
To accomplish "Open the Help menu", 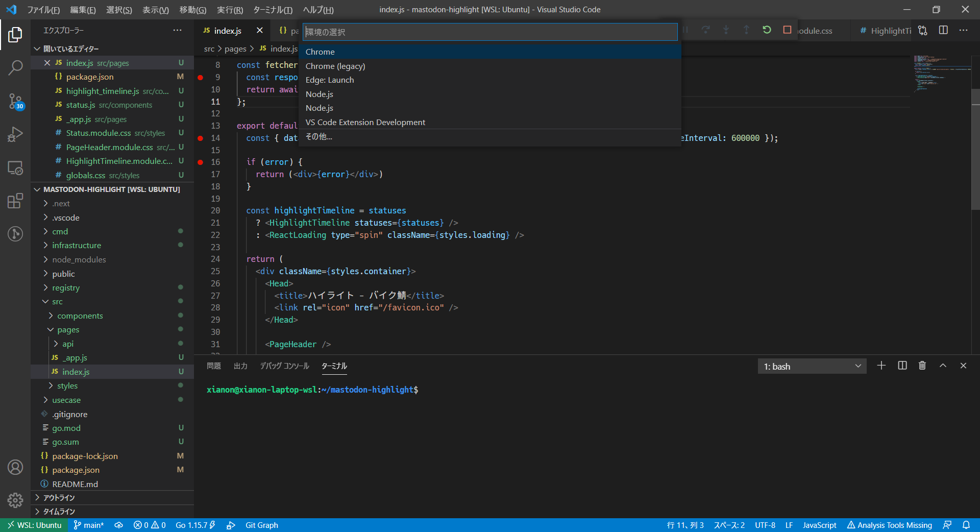I will coord(318,10).
